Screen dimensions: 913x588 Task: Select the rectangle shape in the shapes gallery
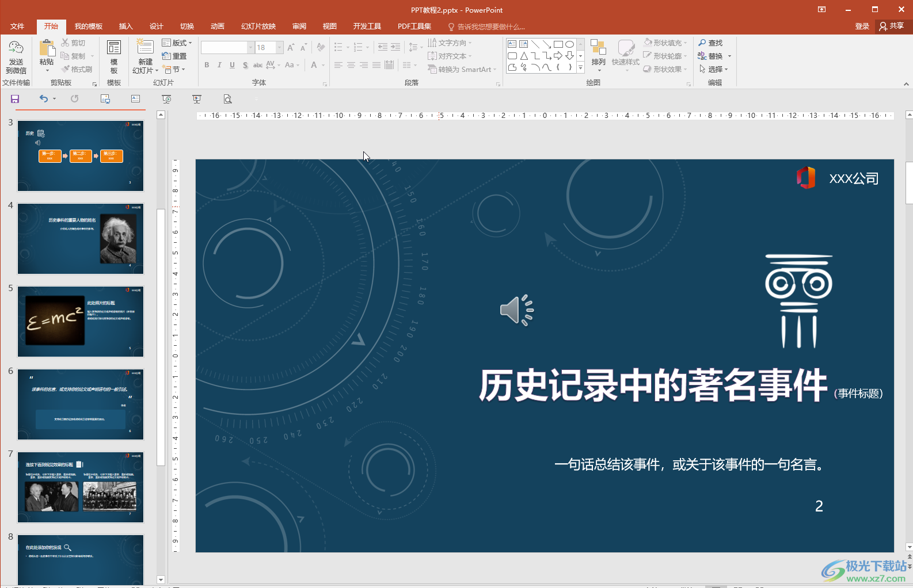point(558,44)
